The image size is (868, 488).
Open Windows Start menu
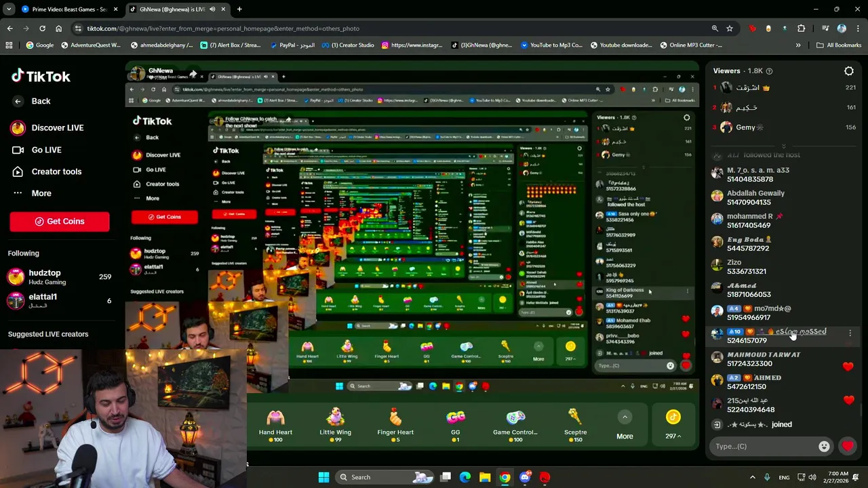tap(323, 477)
